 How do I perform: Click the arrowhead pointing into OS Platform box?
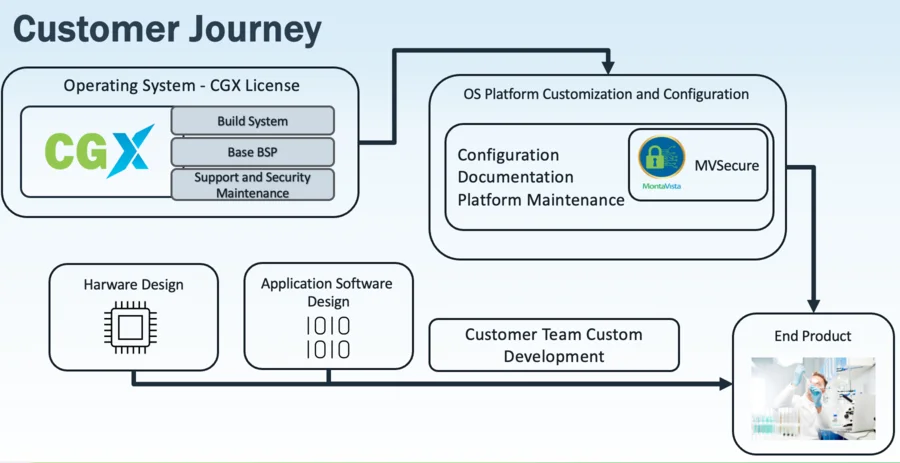[x=608, y=69]
